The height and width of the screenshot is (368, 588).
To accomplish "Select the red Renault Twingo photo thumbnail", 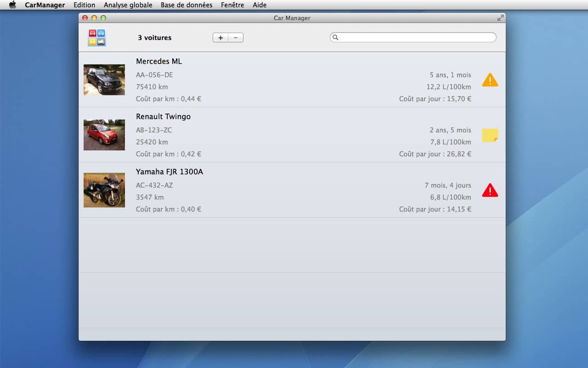I will coord(104,135).
